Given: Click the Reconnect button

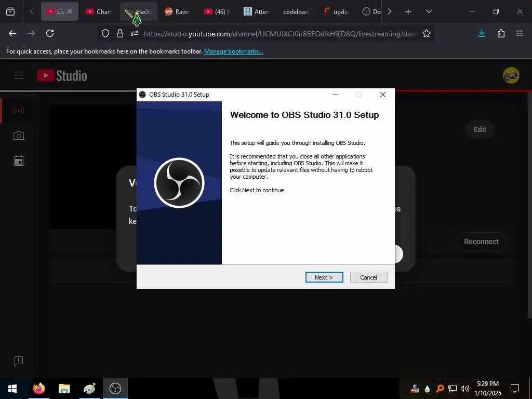Looking at the screenshot, I should pos(481,242).
